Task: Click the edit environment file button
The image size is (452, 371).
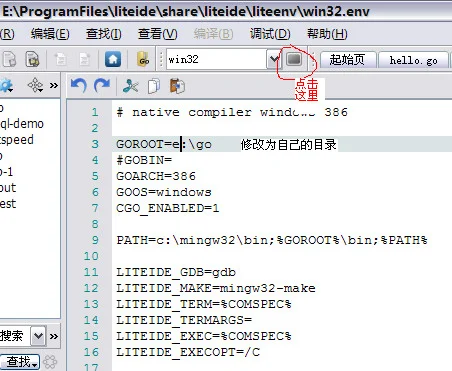Action: click(294, 60)
